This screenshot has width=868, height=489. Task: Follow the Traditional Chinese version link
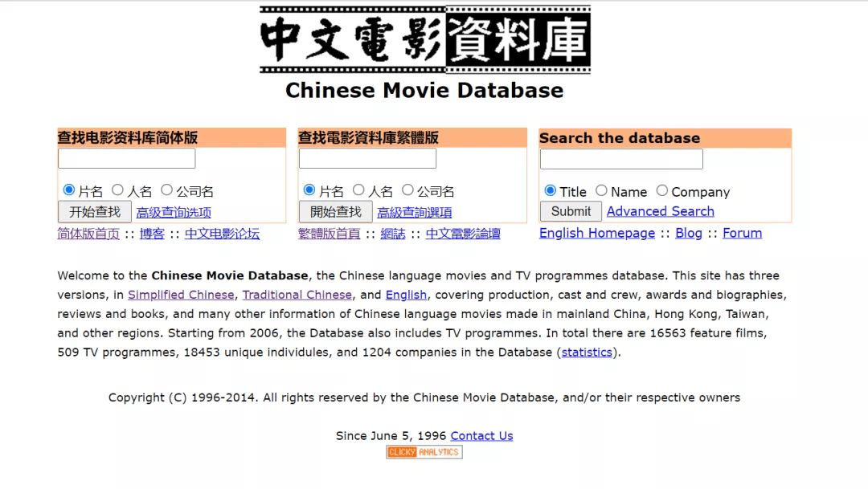coord(297,295)
